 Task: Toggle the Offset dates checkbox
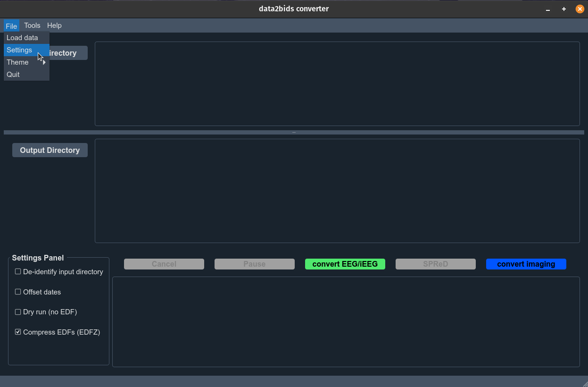coord(18,292)
